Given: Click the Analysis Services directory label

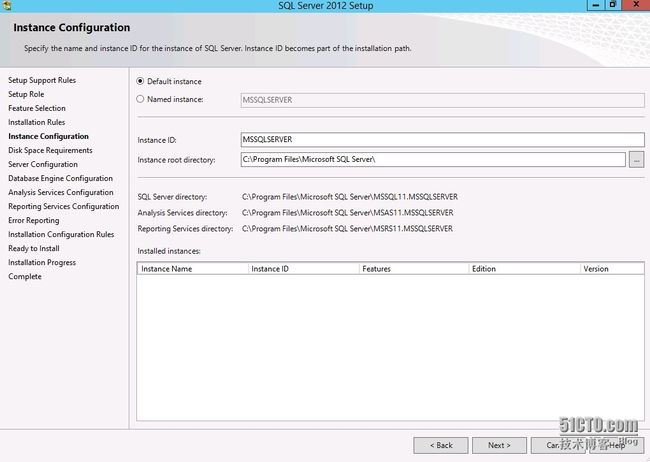Looking at the screenshot, I should point(182,213).
